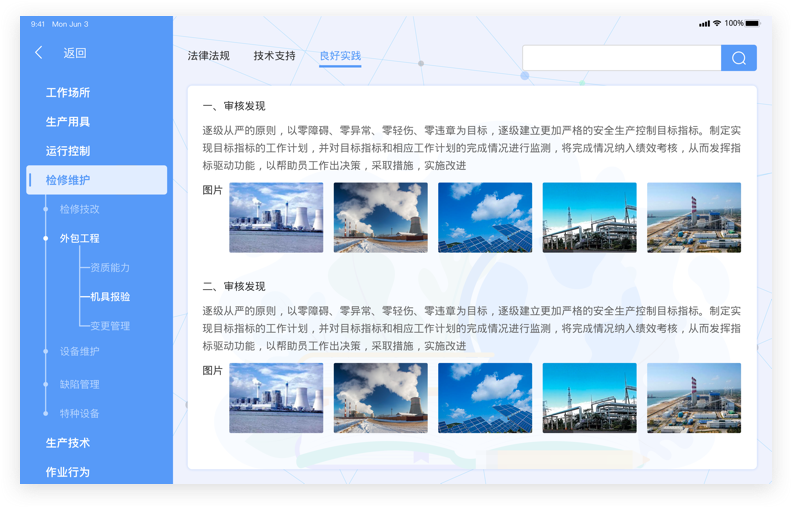
Task: Click the search magnifier button
Action: coord(738,58)
